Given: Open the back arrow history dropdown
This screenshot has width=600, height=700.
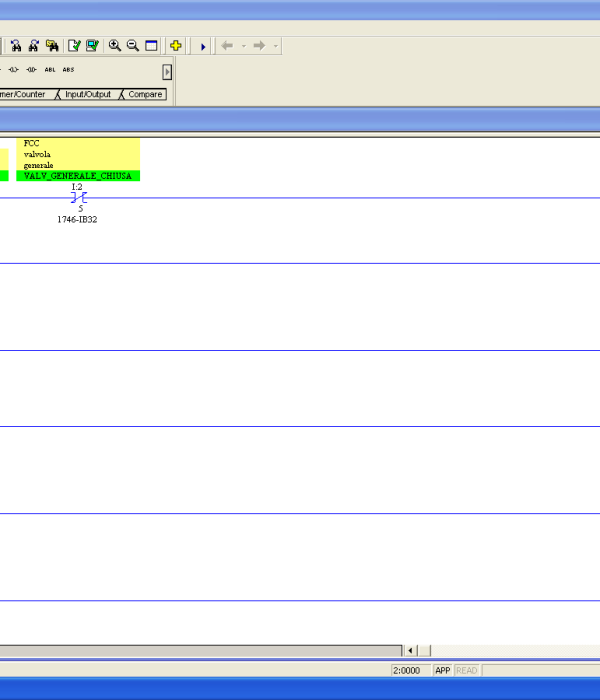Looking at the screenshot, I should point(243,46).
